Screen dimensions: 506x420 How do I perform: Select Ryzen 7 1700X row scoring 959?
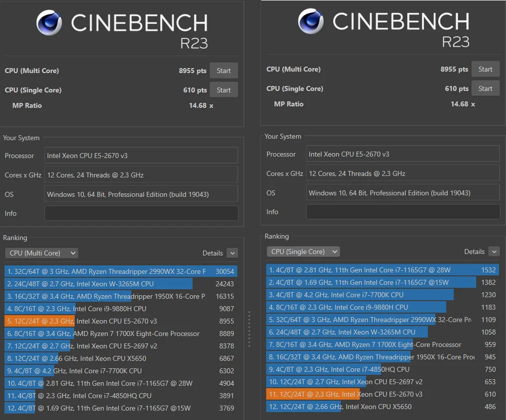[383, 344]
